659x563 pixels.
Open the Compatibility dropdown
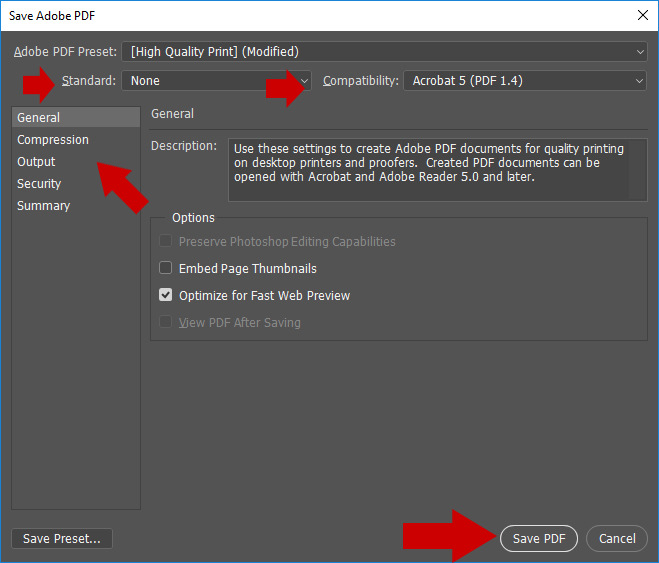coord(525,81)
